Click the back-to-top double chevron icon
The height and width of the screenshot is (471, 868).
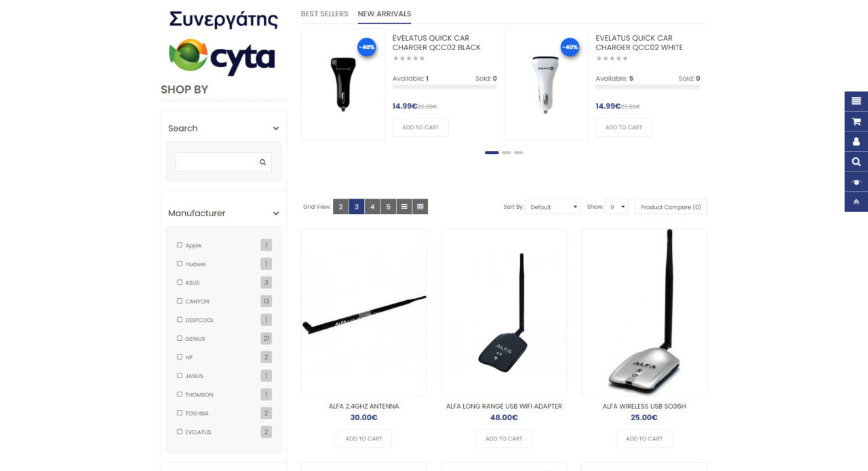(856, 202)
